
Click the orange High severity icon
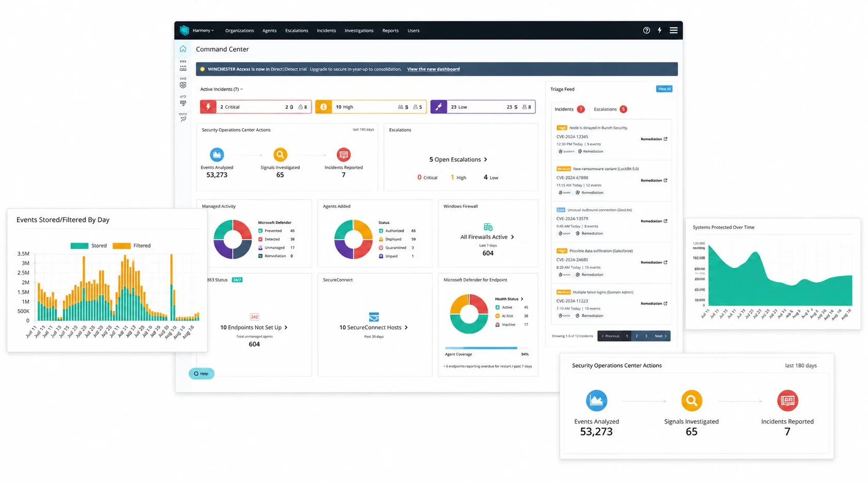(x=323, y=107)
